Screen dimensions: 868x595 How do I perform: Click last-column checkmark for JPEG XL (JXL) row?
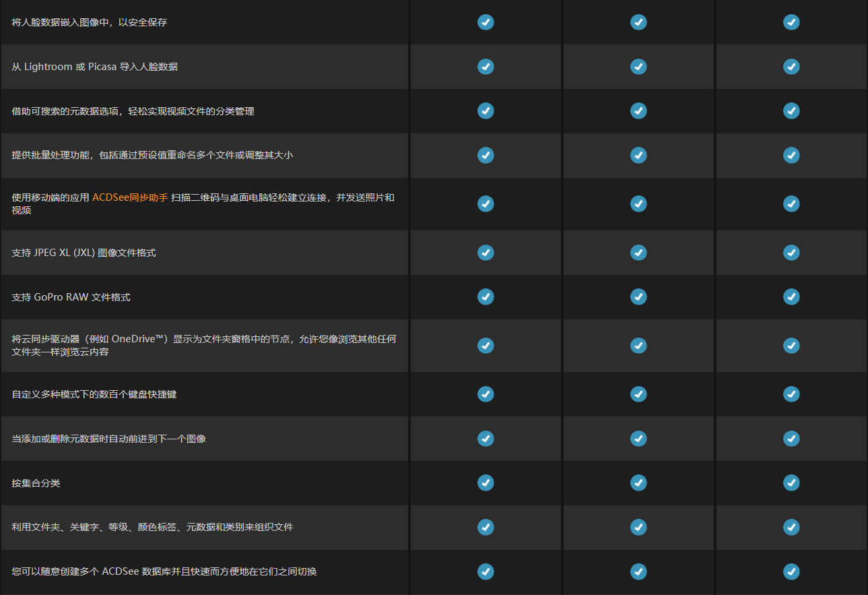click(791, 253)
